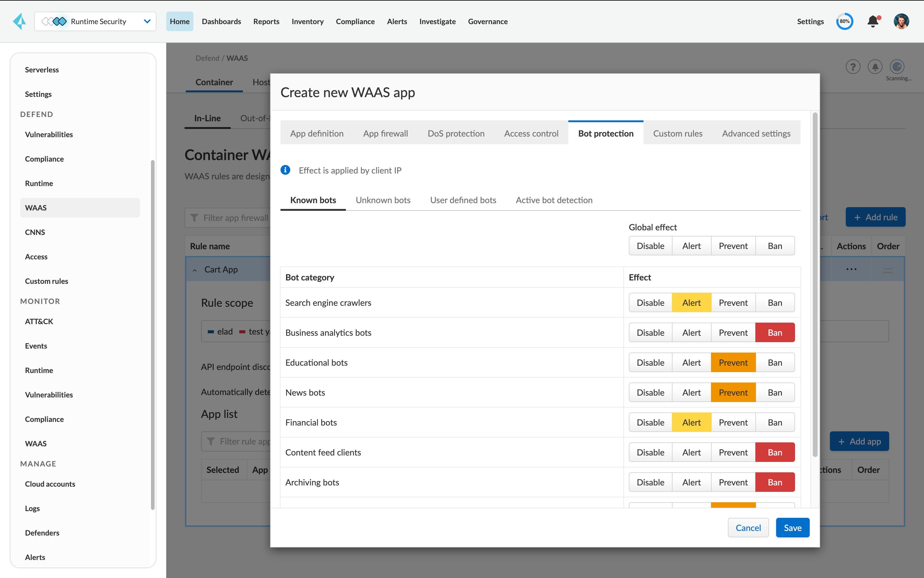Screen dimensions: 924x578
Task: Open the ellipsis actions menu for Cart App
Action: [851, 269]
